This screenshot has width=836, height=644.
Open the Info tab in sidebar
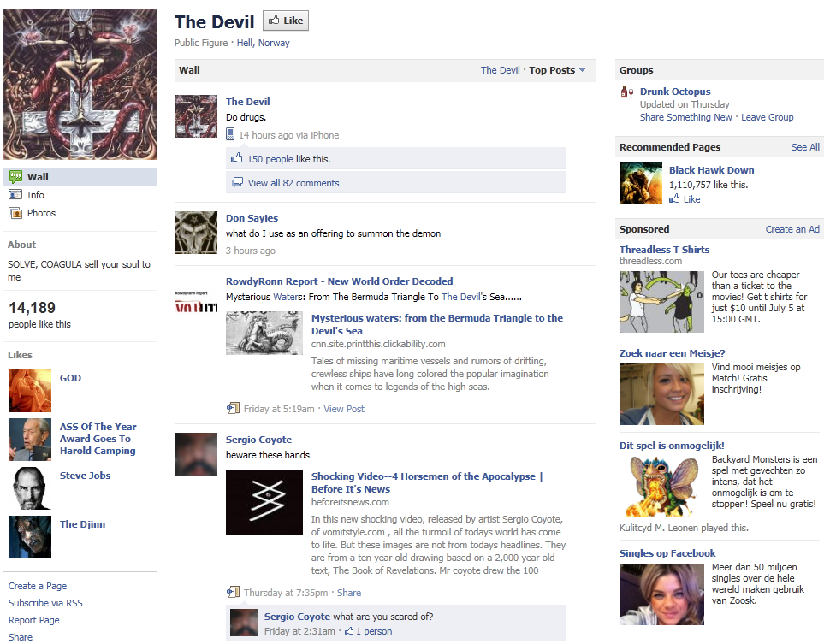[x=36, y=195]
